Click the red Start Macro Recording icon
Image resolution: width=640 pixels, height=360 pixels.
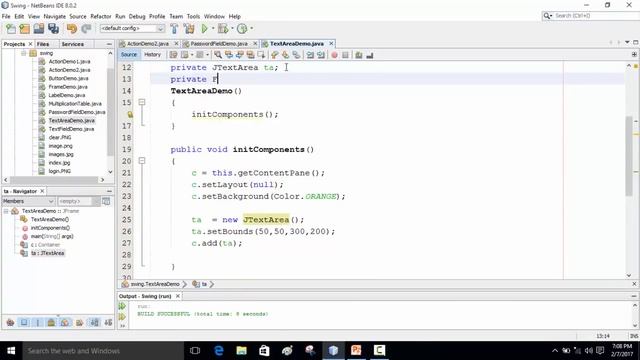pos(334,55)
